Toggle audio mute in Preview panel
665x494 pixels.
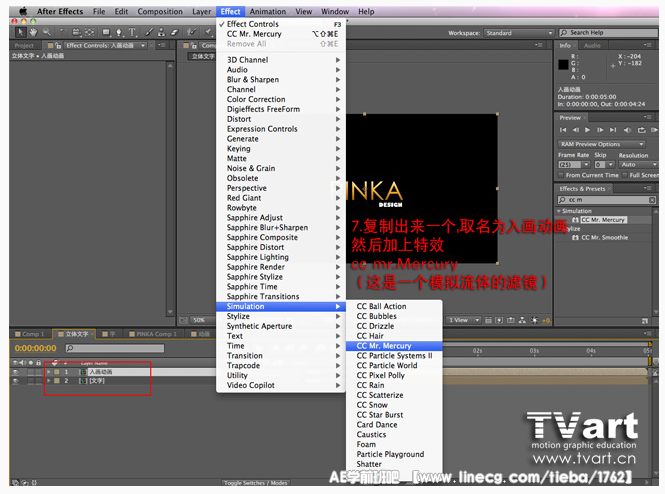[627, 130]
